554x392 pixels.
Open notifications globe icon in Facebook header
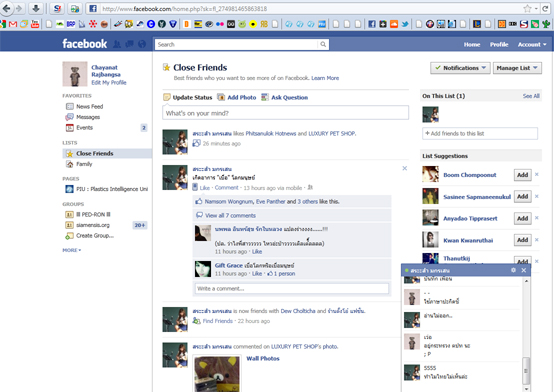click(x=142, y=44)
